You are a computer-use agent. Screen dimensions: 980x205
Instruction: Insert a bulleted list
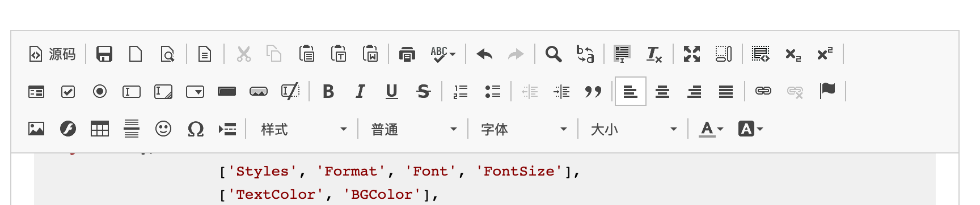[493, 92]
